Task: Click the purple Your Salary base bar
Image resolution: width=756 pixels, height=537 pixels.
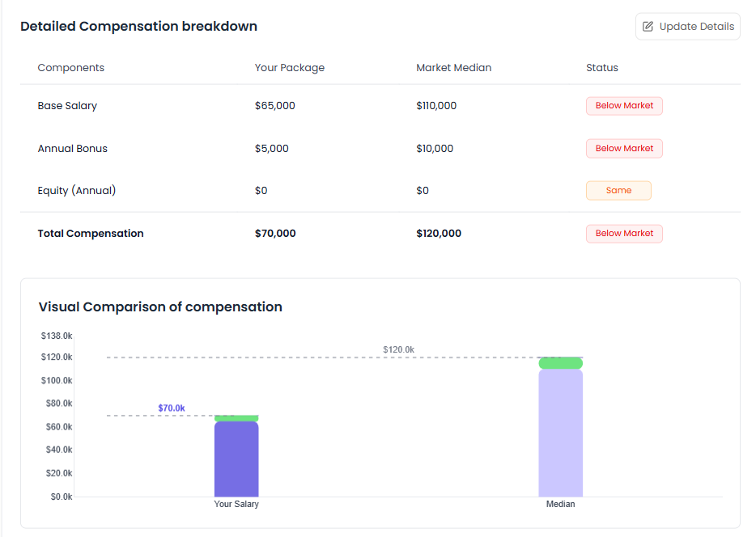Action: [236, 459]
